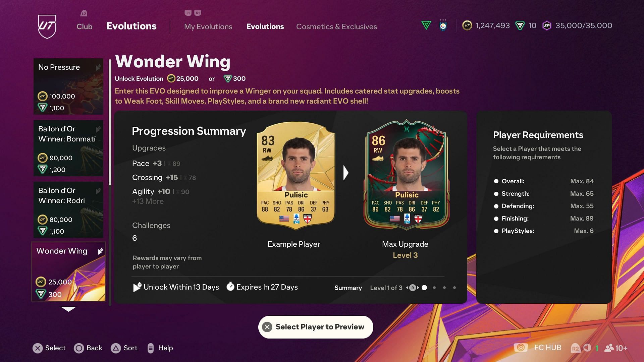Click the Pace stat upgrade value +3
This screenshot has width=644, height=362.
[157, 163]
